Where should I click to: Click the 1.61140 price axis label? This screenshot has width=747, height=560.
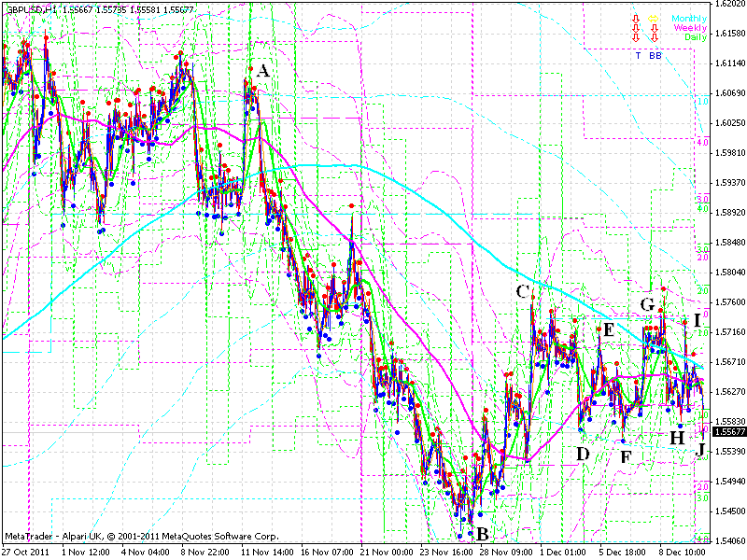click(x=730, y=63)
